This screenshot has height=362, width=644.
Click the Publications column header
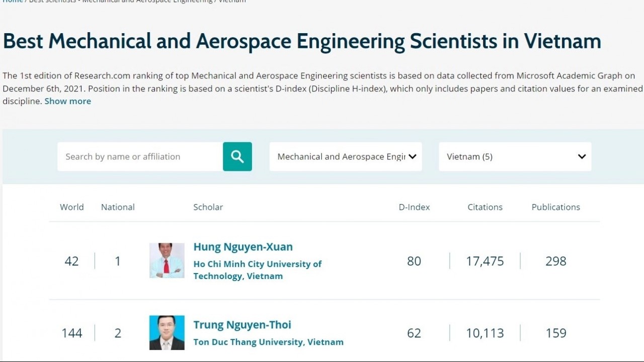555,207
